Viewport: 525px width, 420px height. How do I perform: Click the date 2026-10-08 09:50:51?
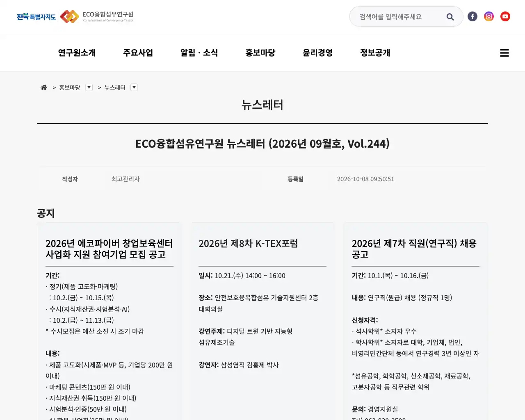click(365, 179)
